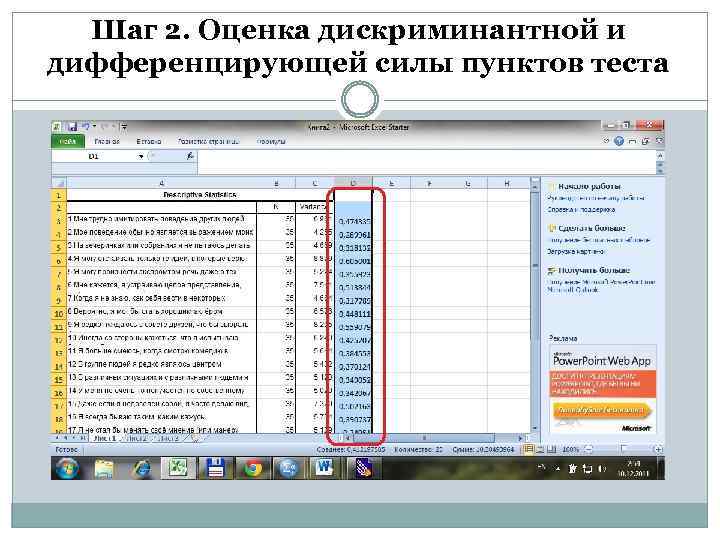This screenshot has height=540, width=720.
Task: Click the Variance header cell
Action: pos(314,207)
